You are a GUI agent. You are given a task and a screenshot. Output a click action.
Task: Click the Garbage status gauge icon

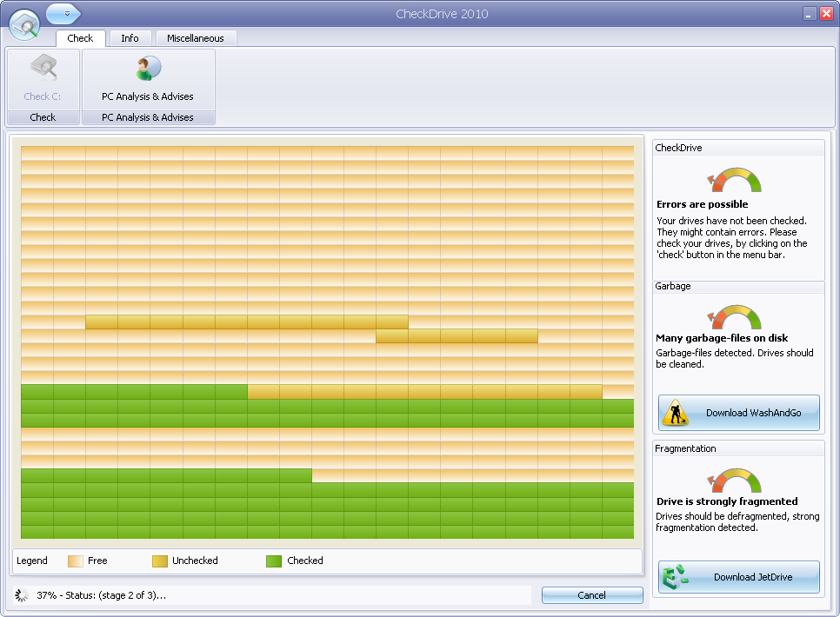734,317
